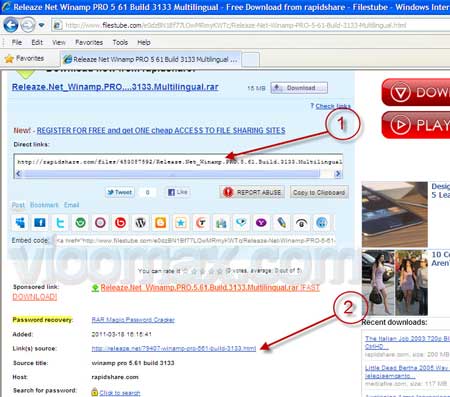This screenshot has height=397, width=450.
Task: Share via the Facebook icon
Action: [x=40, y=223]
